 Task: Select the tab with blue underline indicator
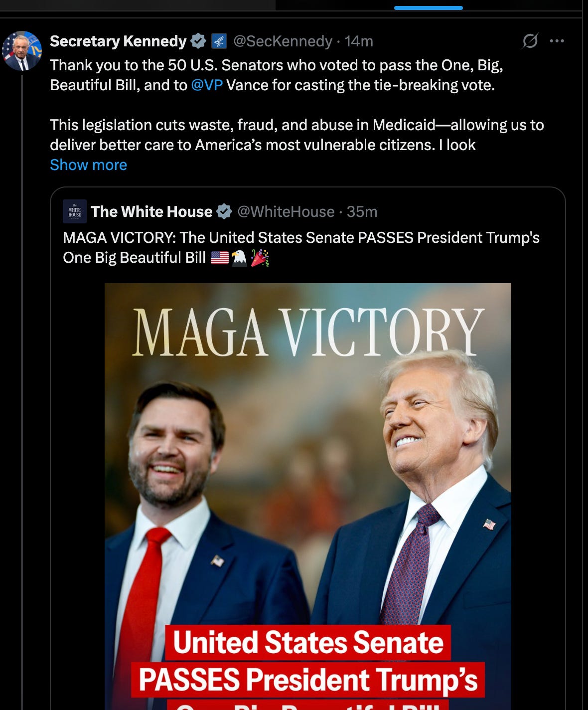click(x=429, y=6)
